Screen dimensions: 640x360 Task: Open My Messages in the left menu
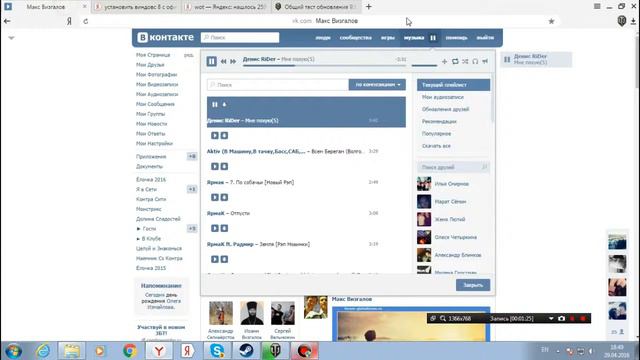pos(155,104)
